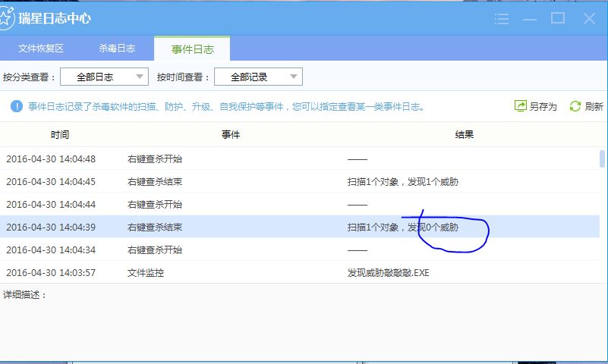
Task: Click 右键查杀开始 event in the 14:04:34 row
Action: tap(155, 249)
